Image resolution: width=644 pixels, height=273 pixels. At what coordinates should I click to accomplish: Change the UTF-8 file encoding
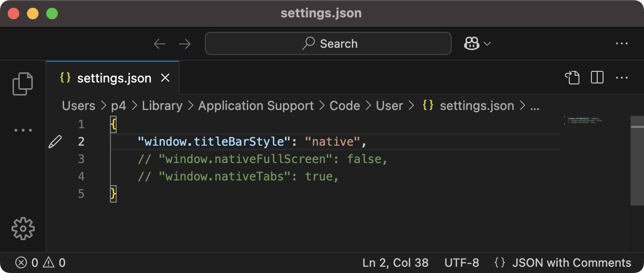[x=462, y=263]
